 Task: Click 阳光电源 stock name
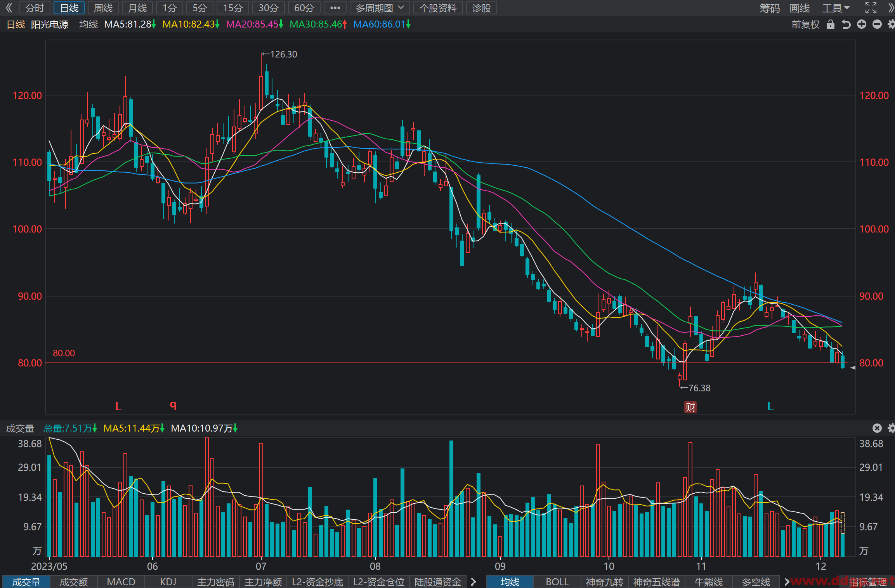tap(50, 24)
